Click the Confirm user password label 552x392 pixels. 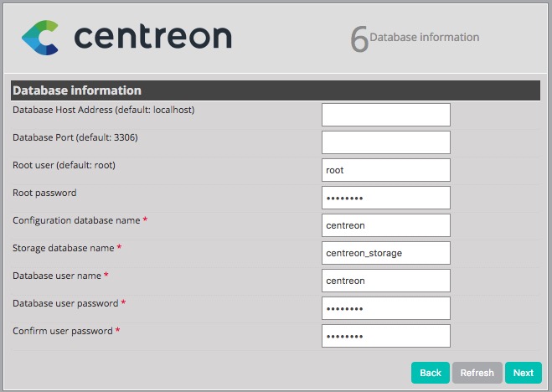click(63, 331)
